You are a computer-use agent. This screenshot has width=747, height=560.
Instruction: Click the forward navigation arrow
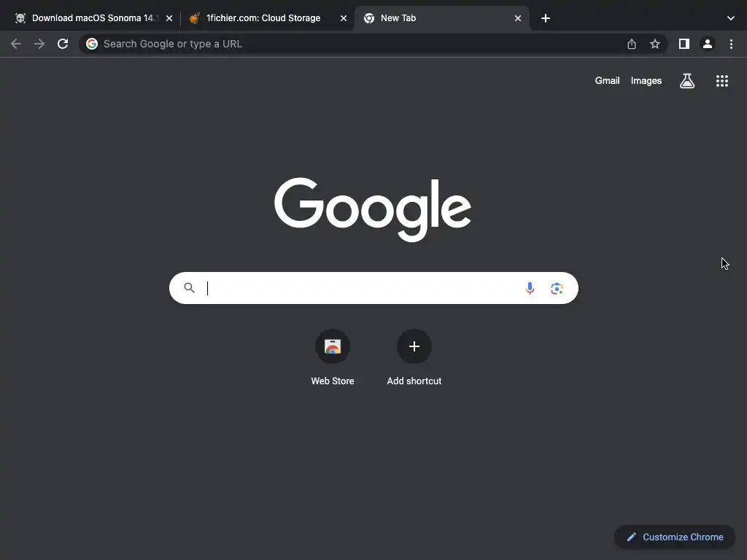pos(39,44)
